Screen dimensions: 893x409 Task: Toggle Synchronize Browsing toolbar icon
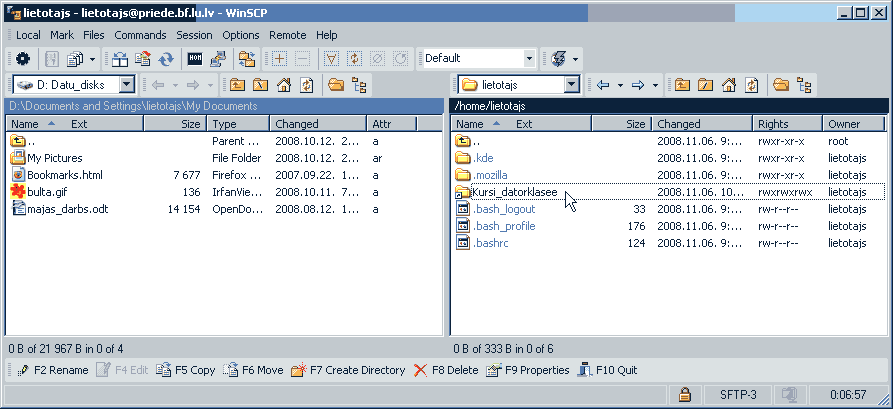(x=247, y=59)
